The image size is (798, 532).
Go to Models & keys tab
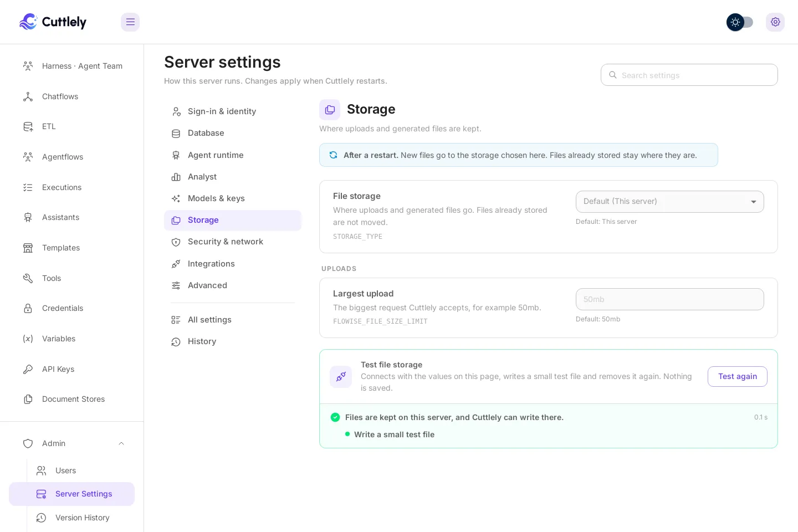click(x=233, y=198)
